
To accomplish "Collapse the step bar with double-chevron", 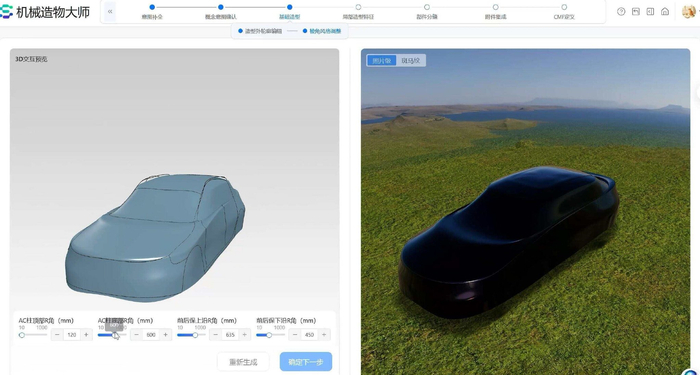I will tap(110, 12).
